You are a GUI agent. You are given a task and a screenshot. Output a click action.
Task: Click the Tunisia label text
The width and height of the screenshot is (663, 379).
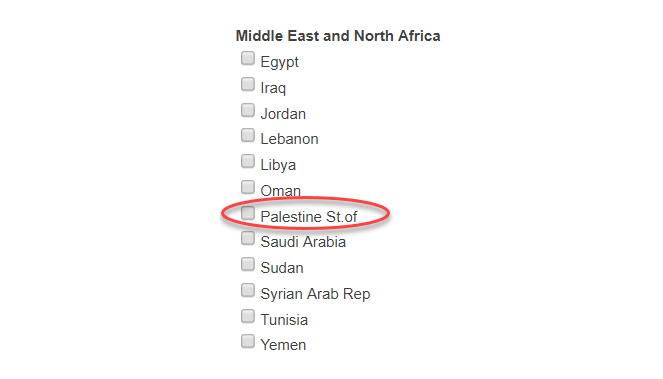click(284, 320)
